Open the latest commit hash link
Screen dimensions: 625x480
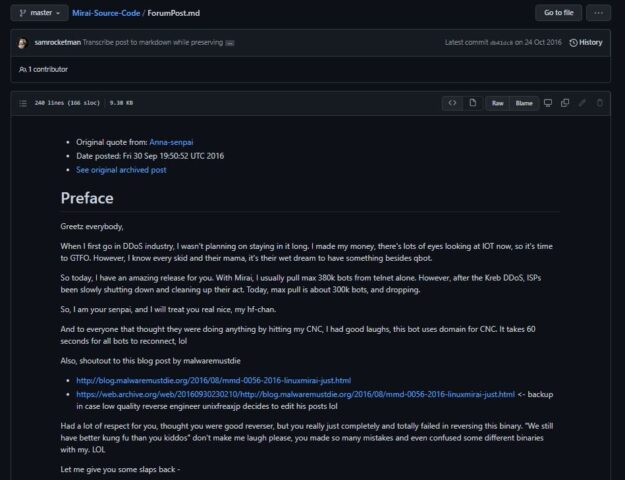click(x=501, y=43)
